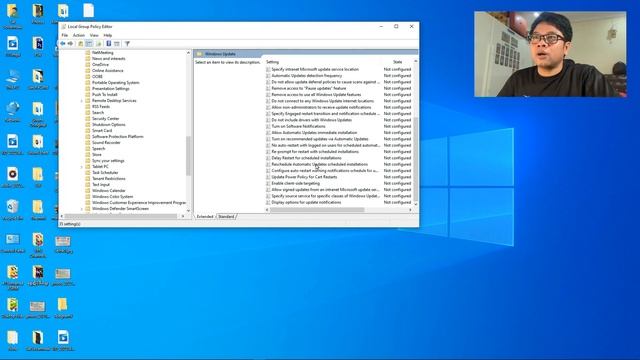Select Security Center folder

(x=105, y=118)
